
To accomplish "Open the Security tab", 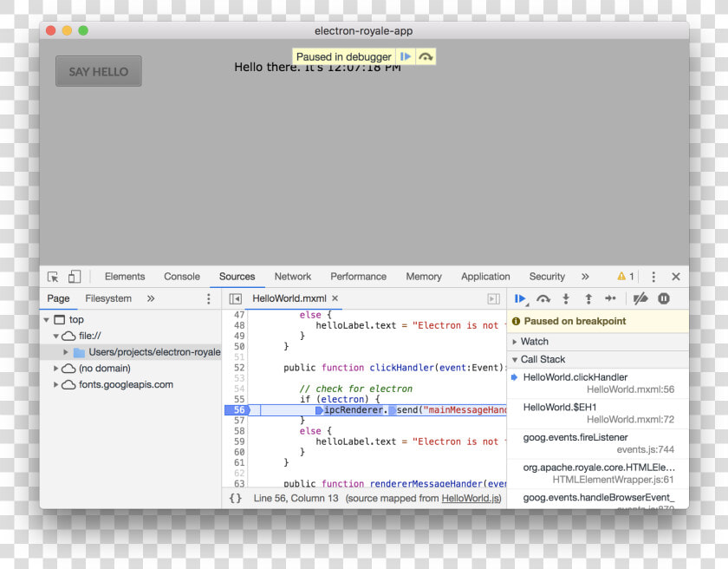I will coord(547,277).
